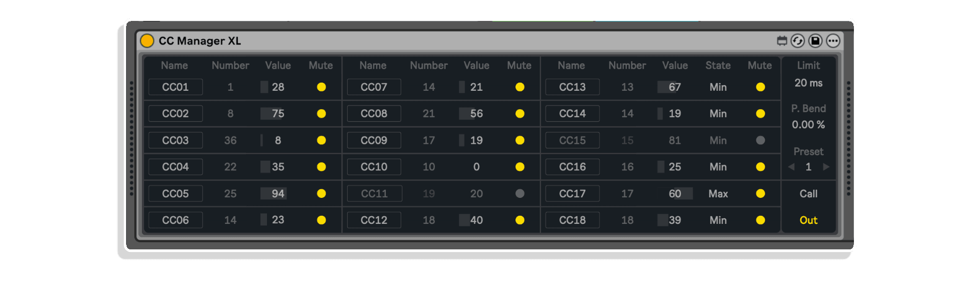Click the Call button

coord(808,194)
